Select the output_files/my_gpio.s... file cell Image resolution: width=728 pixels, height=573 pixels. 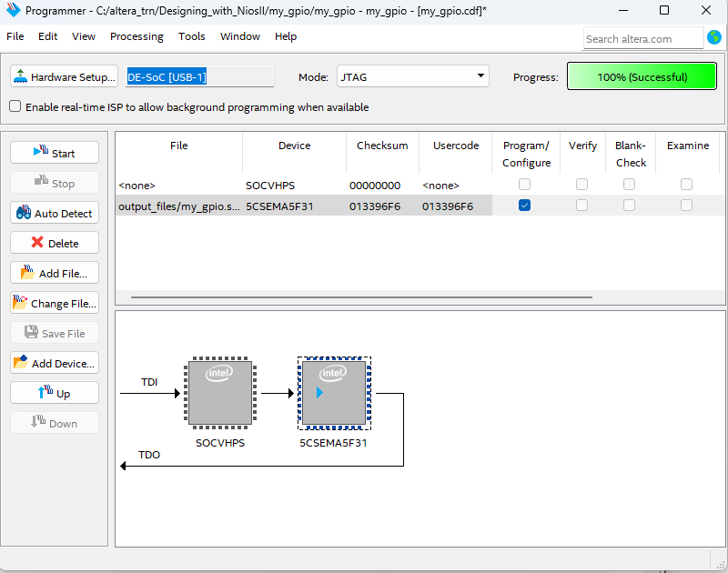(x=178, y=206)
